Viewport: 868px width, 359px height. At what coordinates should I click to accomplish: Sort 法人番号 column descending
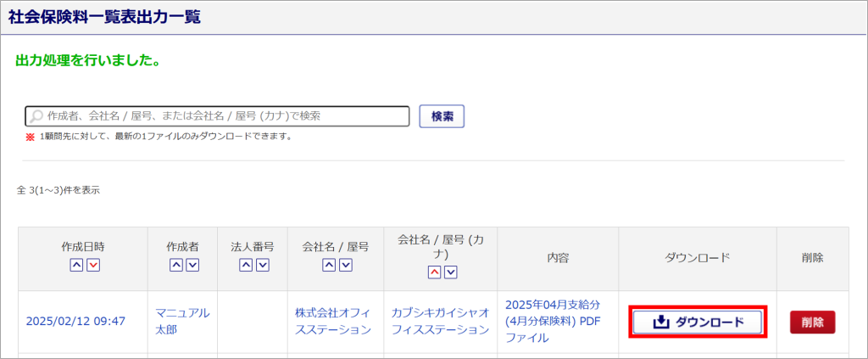[262, 266]
